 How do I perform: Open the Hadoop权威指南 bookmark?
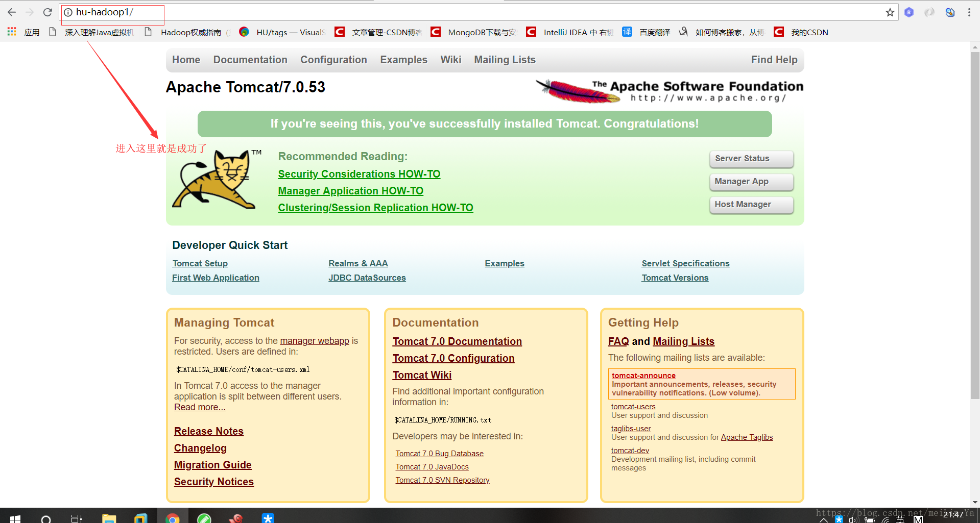click(x=187, y=32)
